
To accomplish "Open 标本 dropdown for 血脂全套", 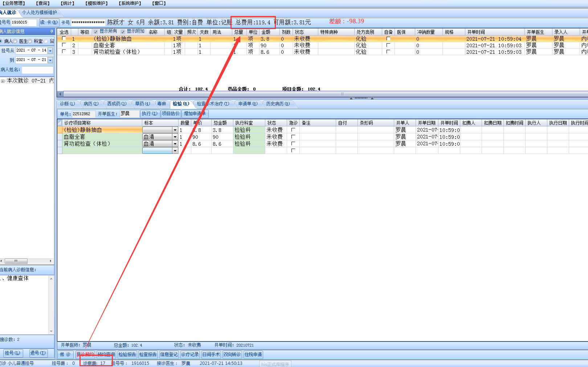I will pyautogui.click(x=175, y=137).
